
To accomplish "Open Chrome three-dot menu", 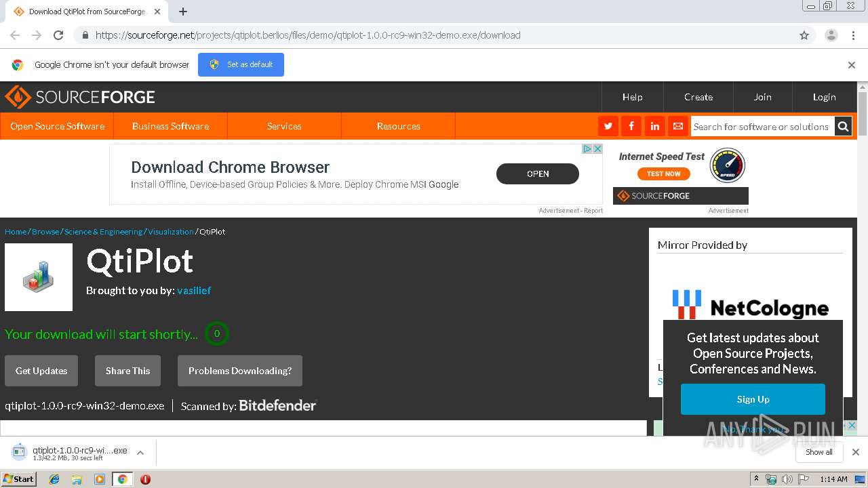I will (x=852, y=35).
